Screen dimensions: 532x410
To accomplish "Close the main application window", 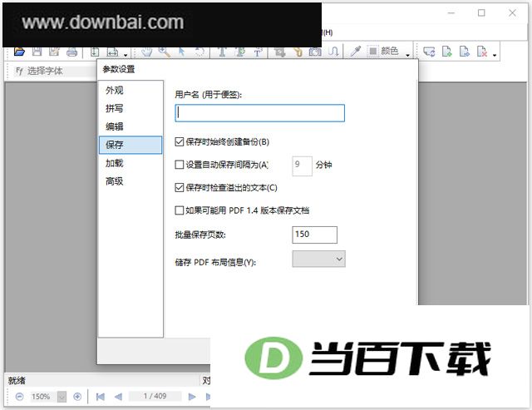I will tap(512, 13).
